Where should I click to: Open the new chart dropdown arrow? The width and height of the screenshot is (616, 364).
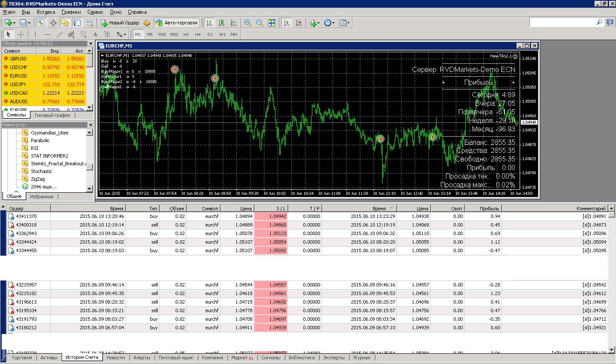[15, 23]
